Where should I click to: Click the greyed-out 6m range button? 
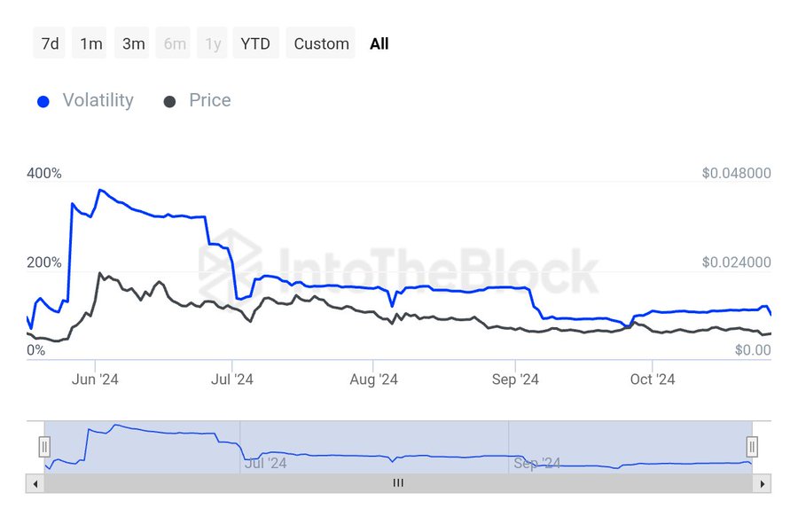[x=175, y=43]
